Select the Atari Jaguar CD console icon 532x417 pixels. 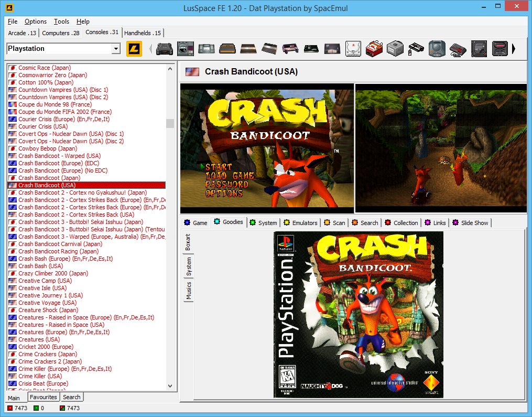click(x=437, y=49)
